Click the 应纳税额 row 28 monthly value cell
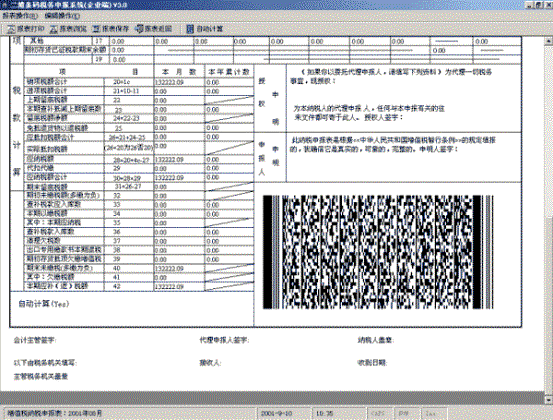Viewport: 553px width, 420px height. click(x=179, y=159)
